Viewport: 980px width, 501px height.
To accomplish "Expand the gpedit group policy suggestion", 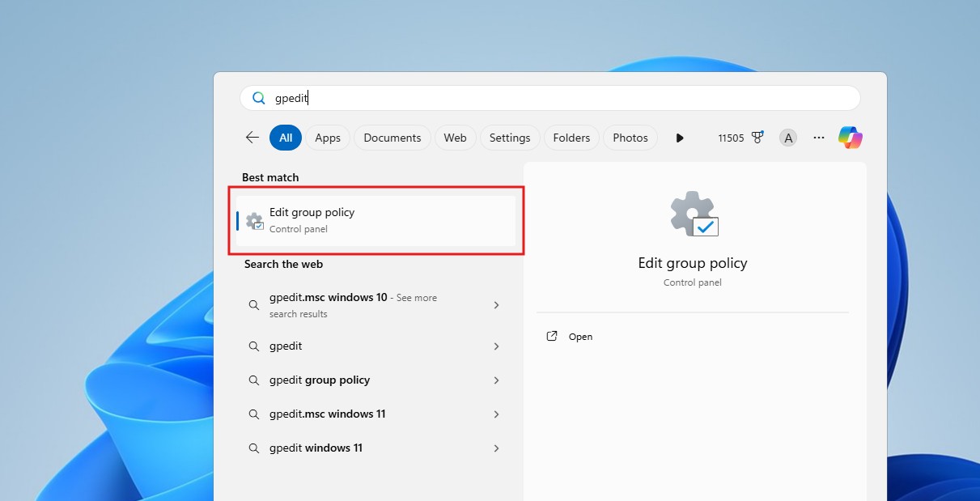I will [496, 380].
